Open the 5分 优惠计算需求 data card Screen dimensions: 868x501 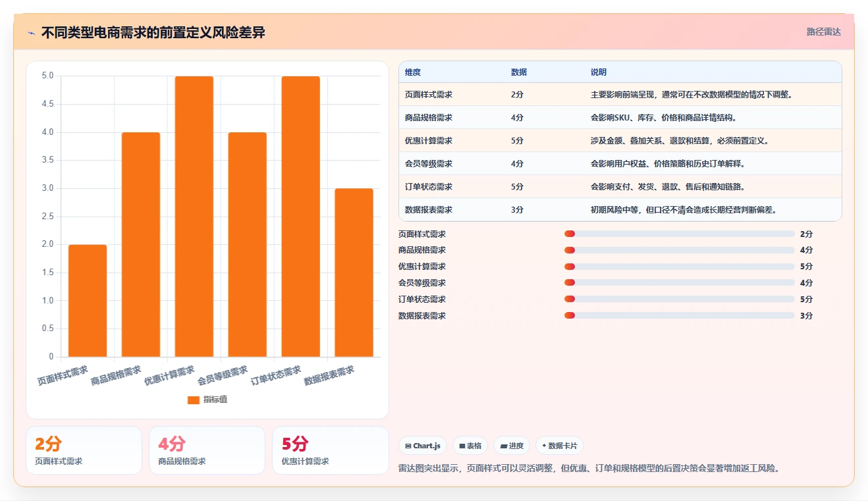click(330, 450)
